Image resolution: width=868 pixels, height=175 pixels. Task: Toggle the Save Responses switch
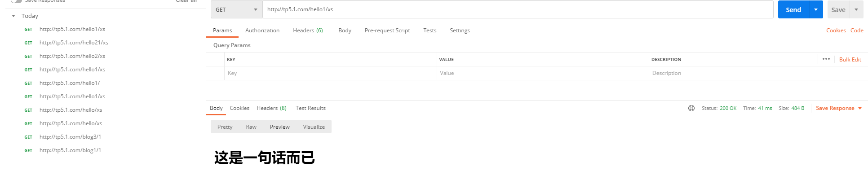coord(16,1)
